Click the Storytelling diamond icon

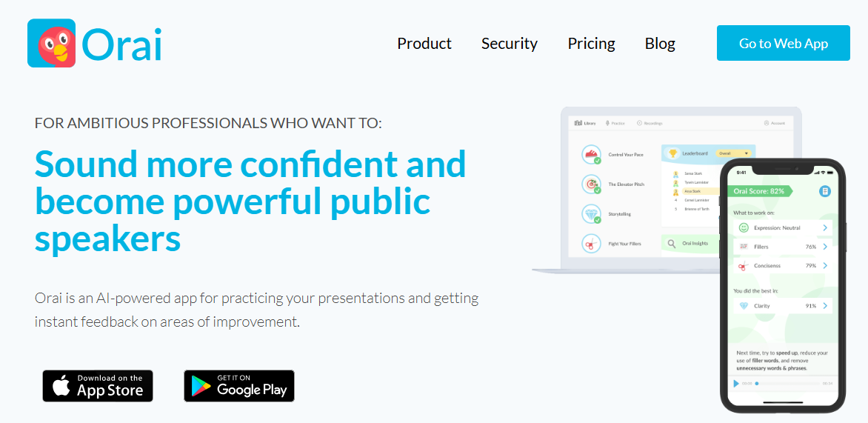(592, 213)
